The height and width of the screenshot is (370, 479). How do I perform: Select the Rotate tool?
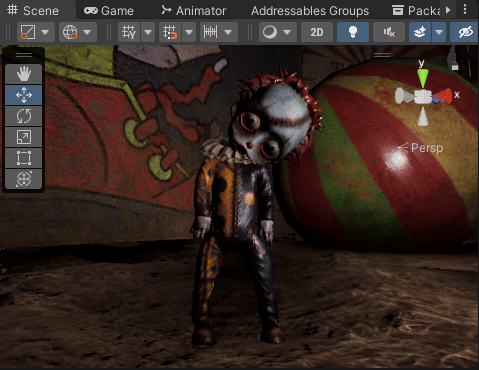24,116
